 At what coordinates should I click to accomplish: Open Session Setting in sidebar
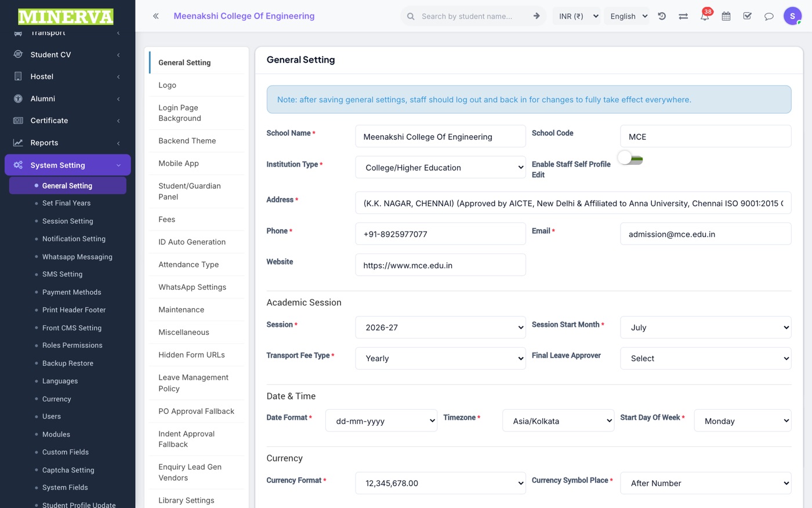click(67, 221)
